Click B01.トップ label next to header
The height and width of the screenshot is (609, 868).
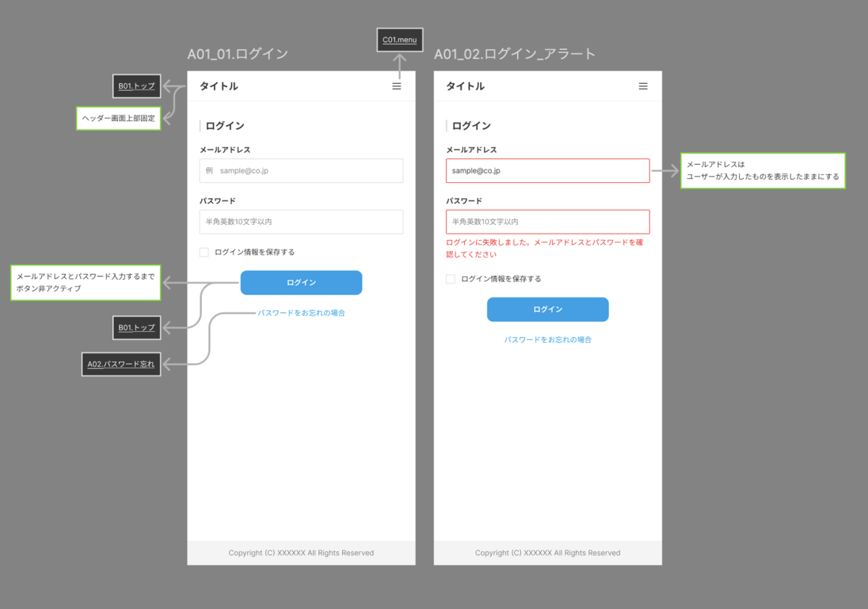point(137,86)
